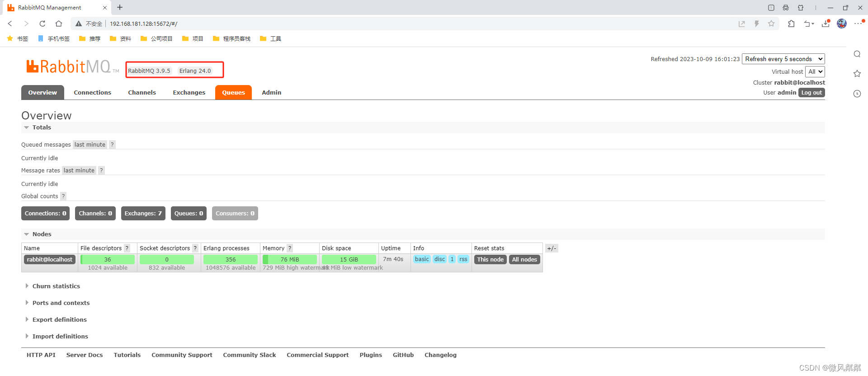868x376 pixels.
Task: Bookmark this page with the star icon
Action: (x=771, y=24)
